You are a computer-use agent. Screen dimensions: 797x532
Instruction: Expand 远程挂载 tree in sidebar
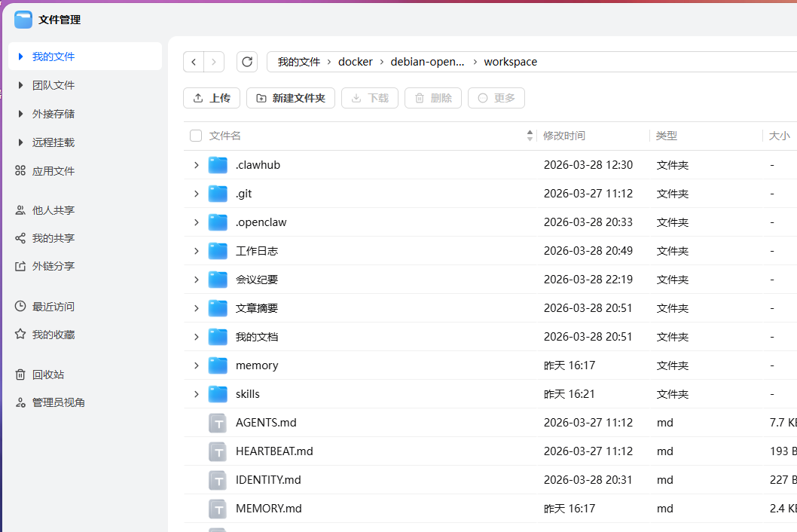(20, 142)
